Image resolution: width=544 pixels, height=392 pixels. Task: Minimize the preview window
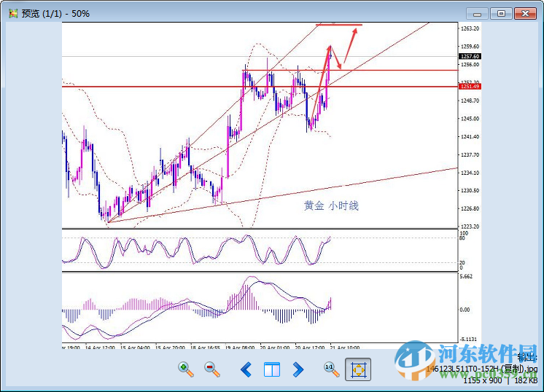pyautogui.click(x=477, y=14)
